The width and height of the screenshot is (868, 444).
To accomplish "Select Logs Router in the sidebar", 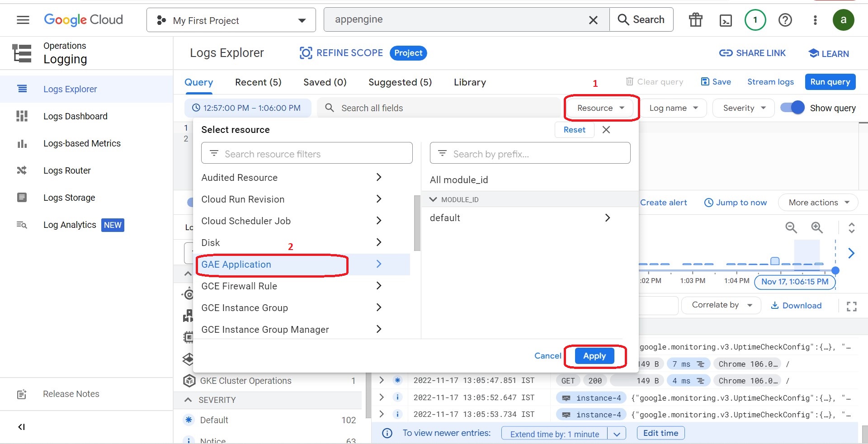I will tap(67, 170).
